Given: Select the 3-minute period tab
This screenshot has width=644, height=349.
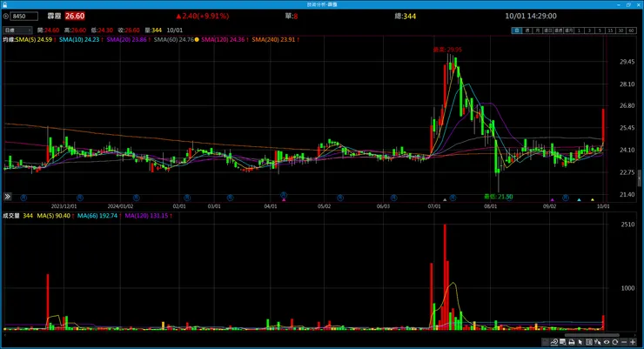Looking at the screenshot, I should [589, 30].
